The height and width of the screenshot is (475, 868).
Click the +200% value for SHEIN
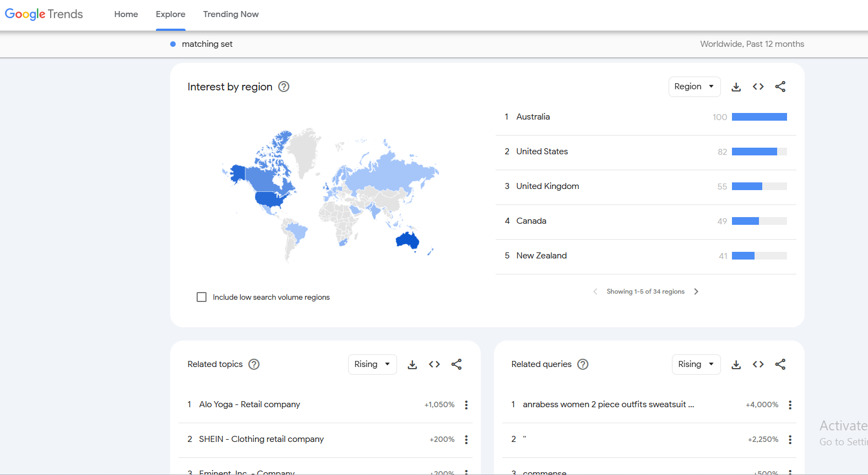point(442,439)
